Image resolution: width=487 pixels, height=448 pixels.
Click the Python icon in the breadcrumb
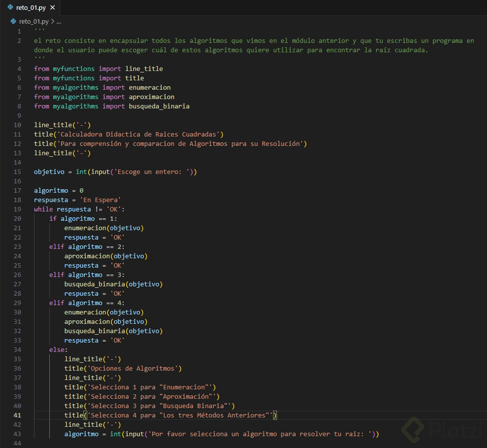click(x=13, y=21)
